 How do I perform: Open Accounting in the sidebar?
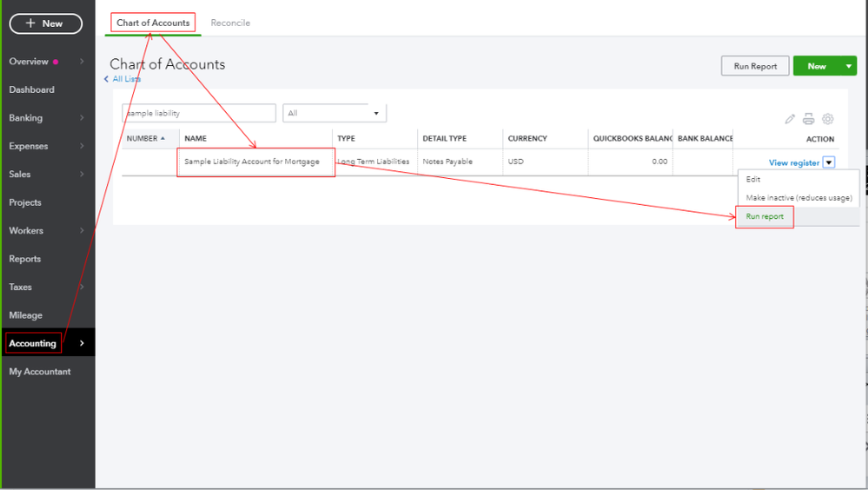click(x=33, y=343)
